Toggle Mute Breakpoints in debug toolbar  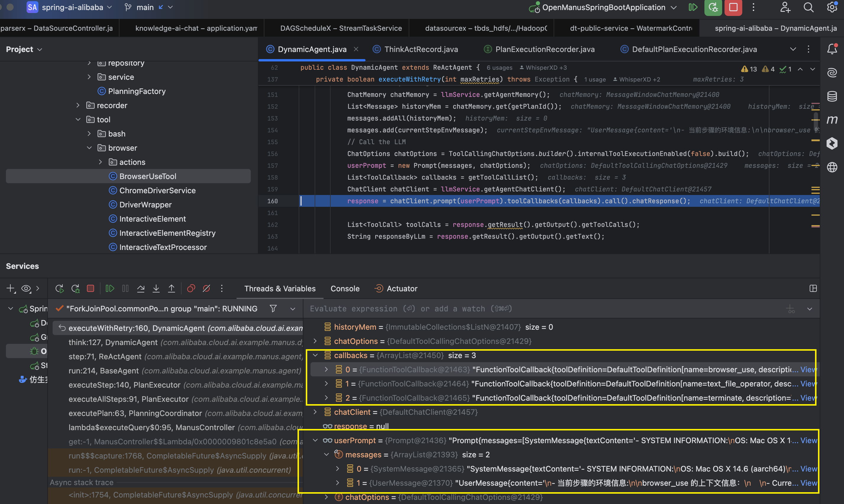[x=206, y=289]
